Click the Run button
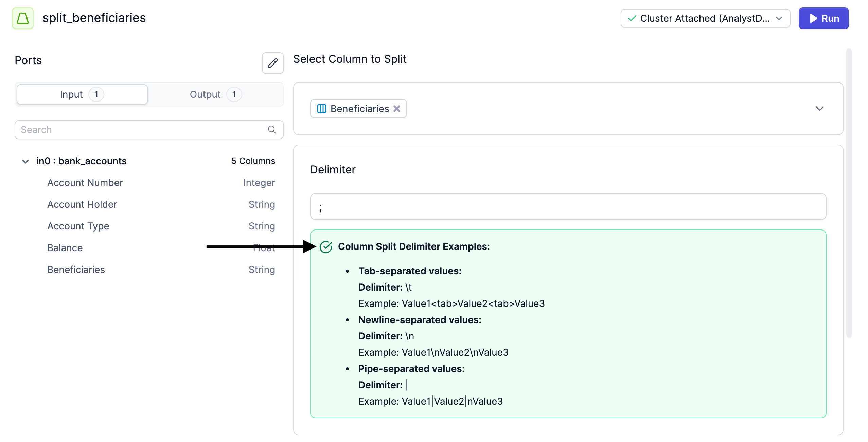 [823, 18]
